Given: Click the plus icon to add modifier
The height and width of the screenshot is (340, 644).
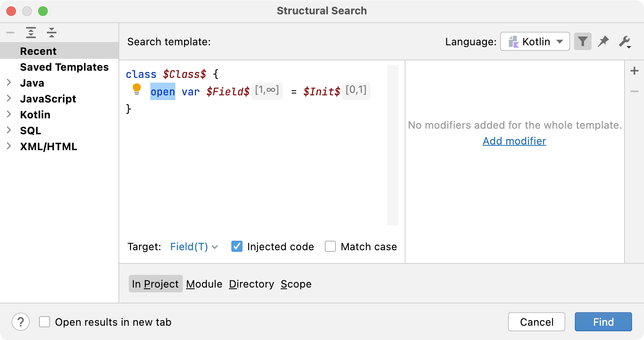Looking at the screenshot, I should point(634,71).
